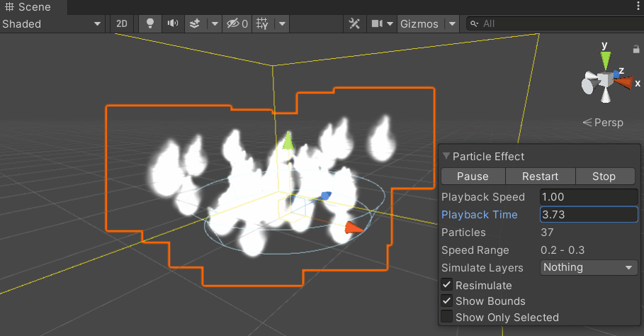Click the Particles count value 37
The image size is (644, 336).
click(547, 232)
